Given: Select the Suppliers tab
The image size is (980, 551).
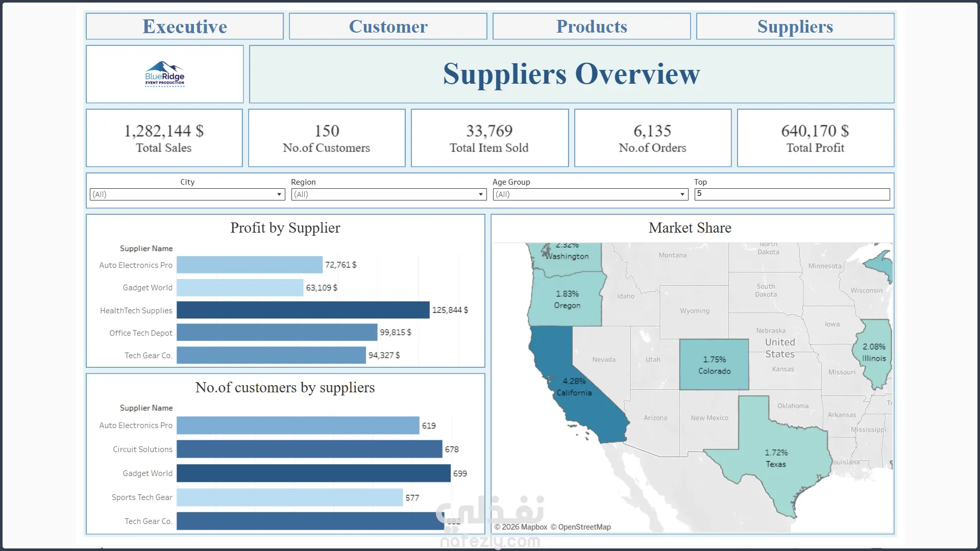Looking at the screenshot, I should [x=795, y=27].
